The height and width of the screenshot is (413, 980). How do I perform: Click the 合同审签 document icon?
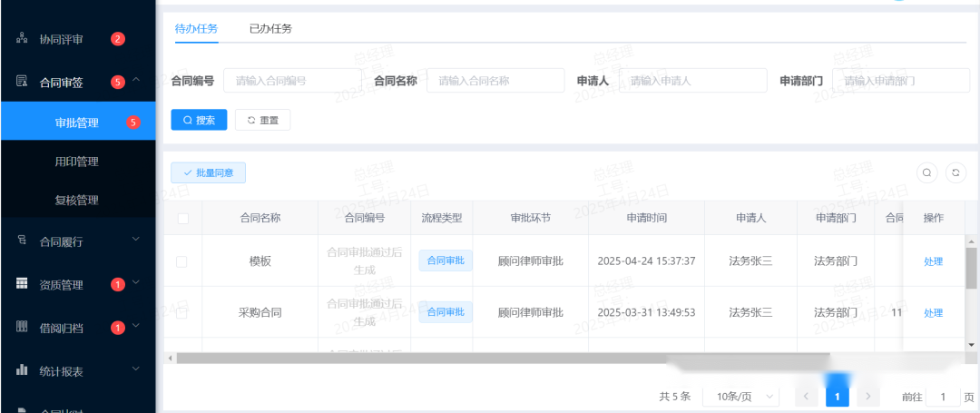click(22, 82)
